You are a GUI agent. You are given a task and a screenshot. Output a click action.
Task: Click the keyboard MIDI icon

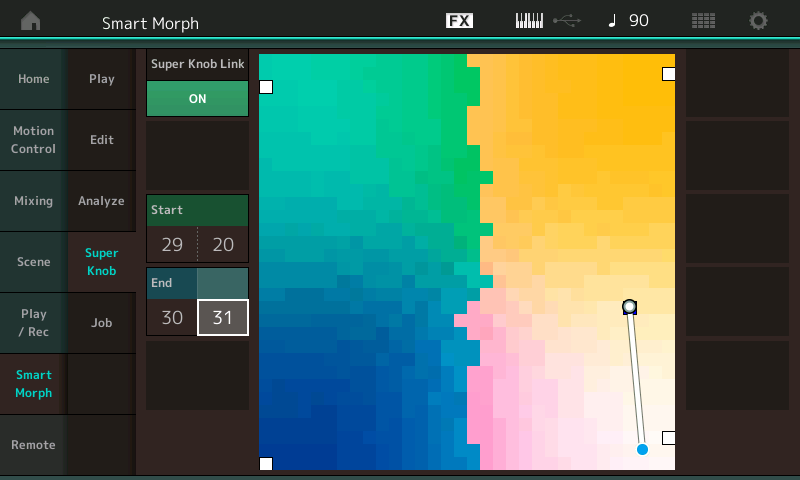[529, 21]
